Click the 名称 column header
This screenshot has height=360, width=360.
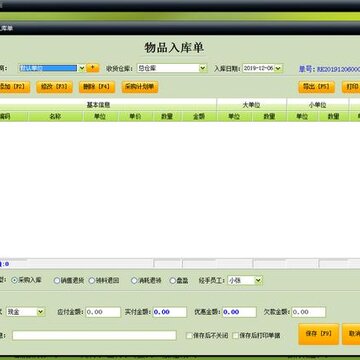point(56,116)
